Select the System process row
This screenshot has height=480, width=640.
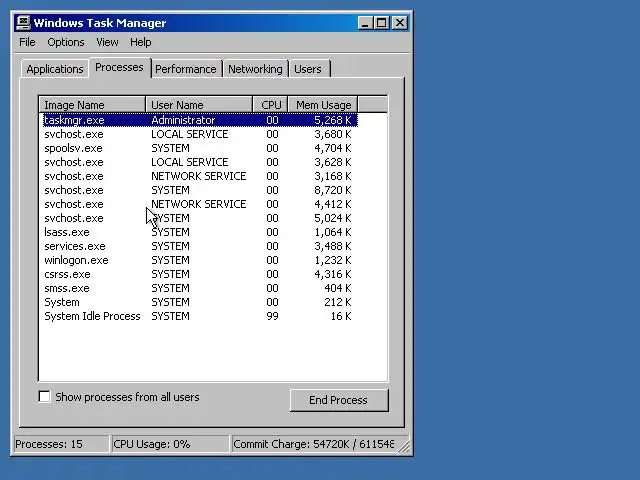coord(200,302)
